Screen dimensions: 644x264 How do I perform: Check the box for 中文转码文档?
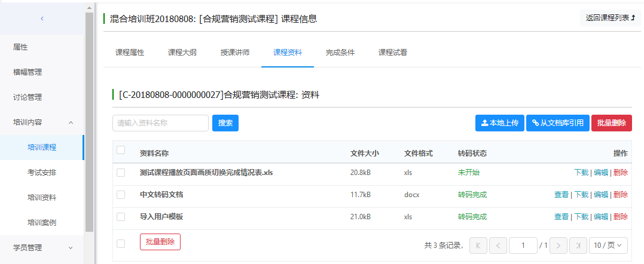(x=121, y=195)
